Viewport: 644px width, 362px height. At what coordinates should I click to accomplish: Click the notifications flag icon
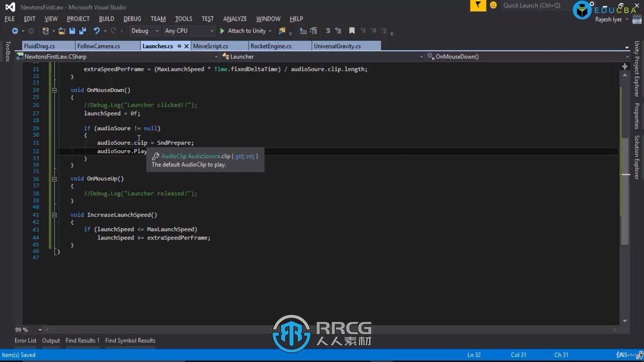(x=478, y=6)
